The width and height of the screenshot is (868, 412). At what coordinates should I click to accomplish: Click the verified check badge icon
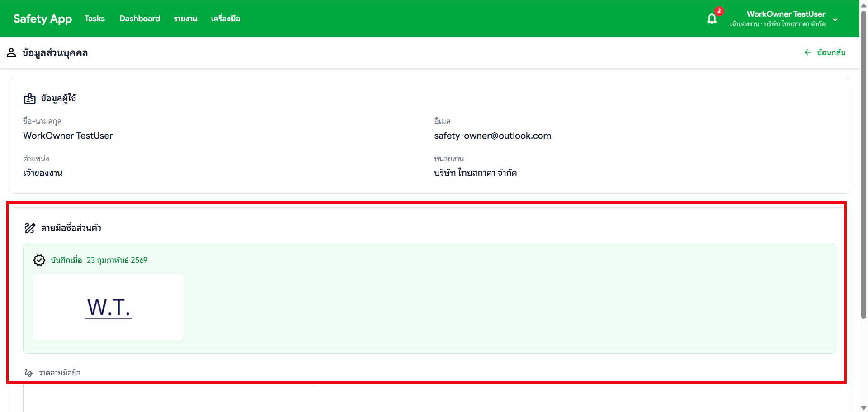pyautogui.click(x=39, y=260)
